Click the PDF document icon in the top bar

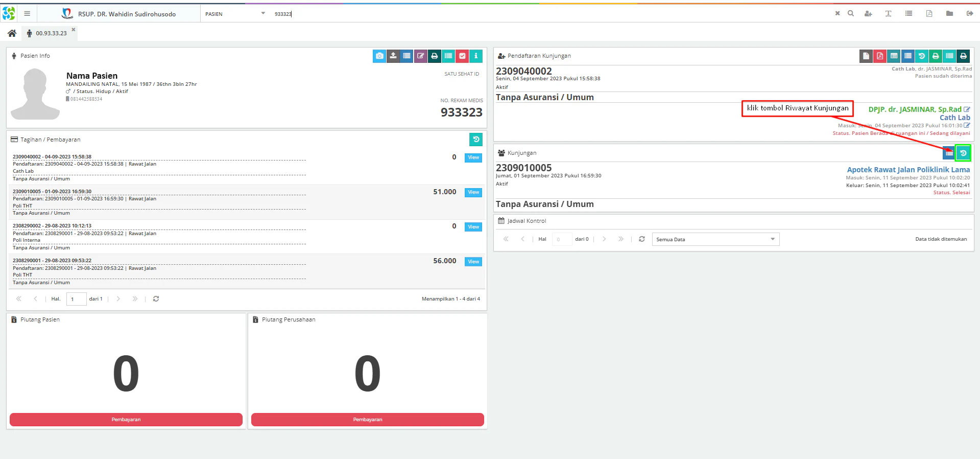point(929,13)
